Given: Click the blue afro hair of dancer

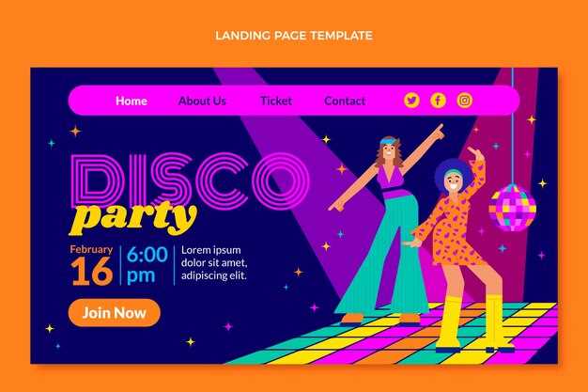Looking at the screenshot, I should 450,173.
